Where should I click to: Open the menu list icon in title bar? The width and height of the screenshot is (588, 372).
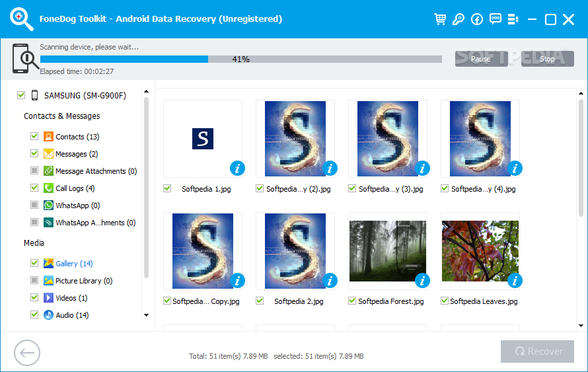[513, 19]
